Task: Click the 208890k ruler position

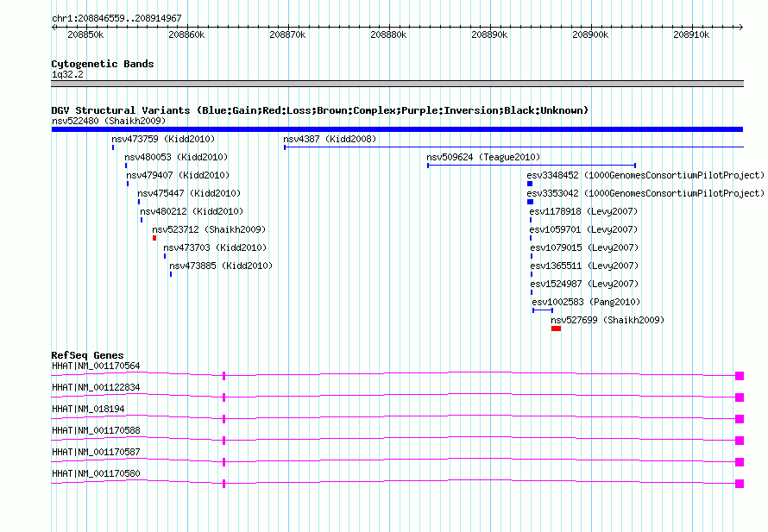Action: point(489,34)
